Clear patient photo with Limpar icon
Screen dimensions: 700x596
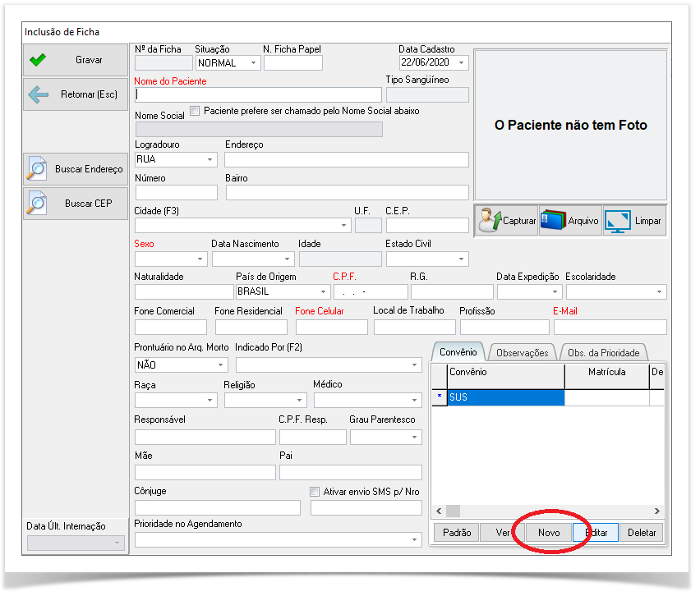coord(617,221)
